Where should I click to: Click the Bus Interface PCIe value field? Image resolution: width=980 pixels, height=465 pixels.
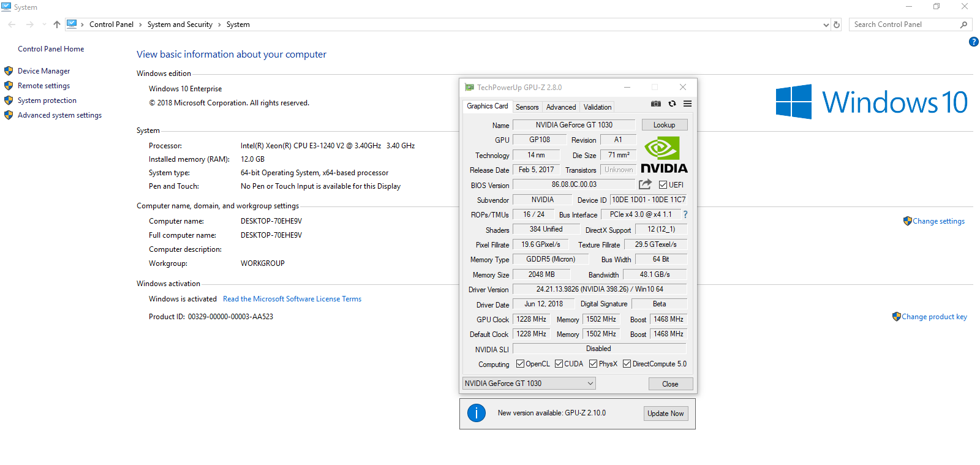pyautogui.click(x=641, y=214)
